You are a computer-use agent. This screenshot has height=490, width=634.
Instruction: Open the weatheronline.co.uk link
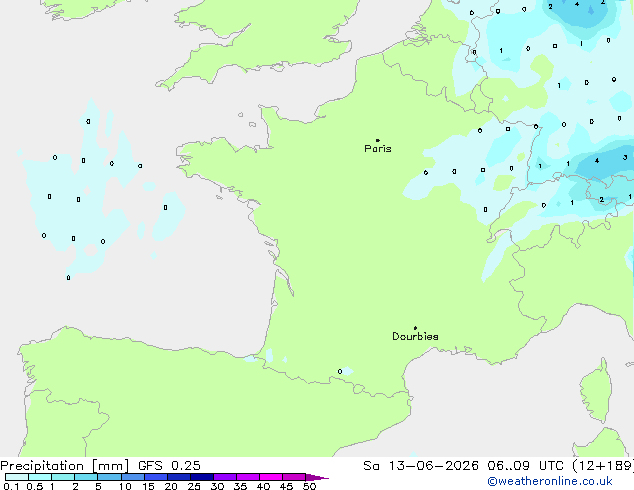click(550, 481)
